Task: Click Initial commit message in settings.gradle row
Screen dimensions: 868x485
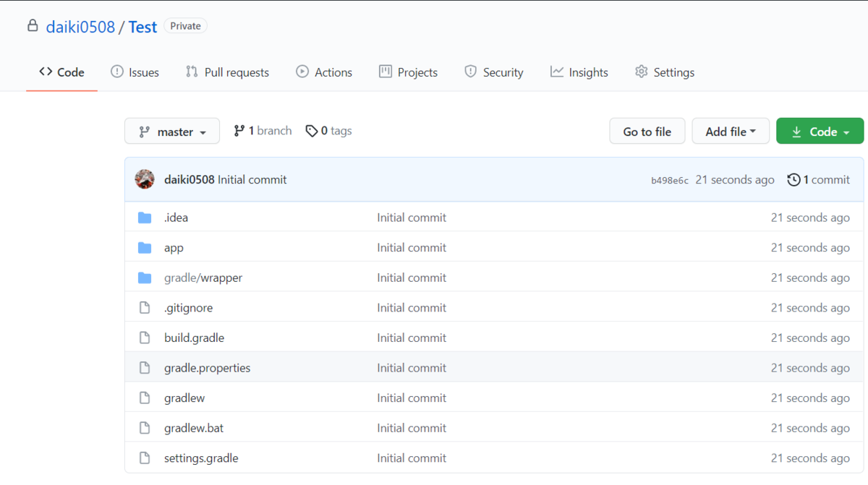Action: (x=412, y=458)
